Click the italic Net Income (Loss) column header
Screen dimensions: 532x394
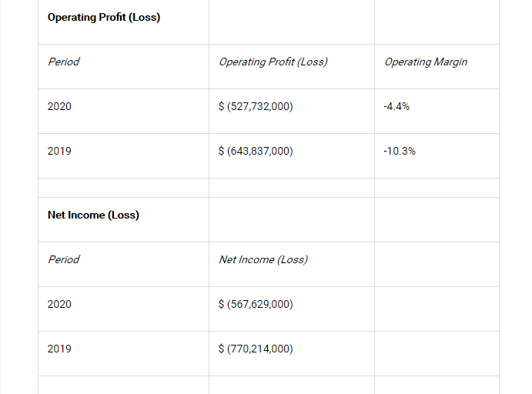[x=263, y=259]
